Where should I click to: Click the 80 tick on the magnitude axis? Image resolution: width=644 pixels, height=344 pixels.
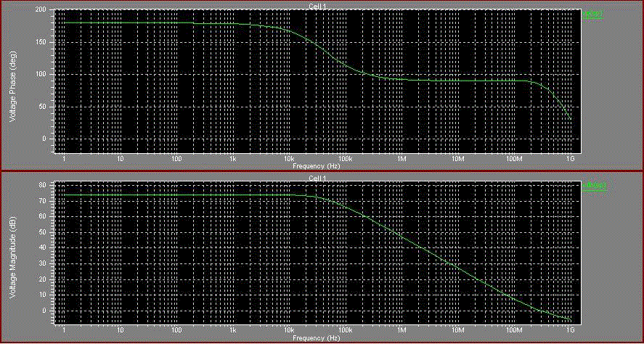[x=43, y=185]
